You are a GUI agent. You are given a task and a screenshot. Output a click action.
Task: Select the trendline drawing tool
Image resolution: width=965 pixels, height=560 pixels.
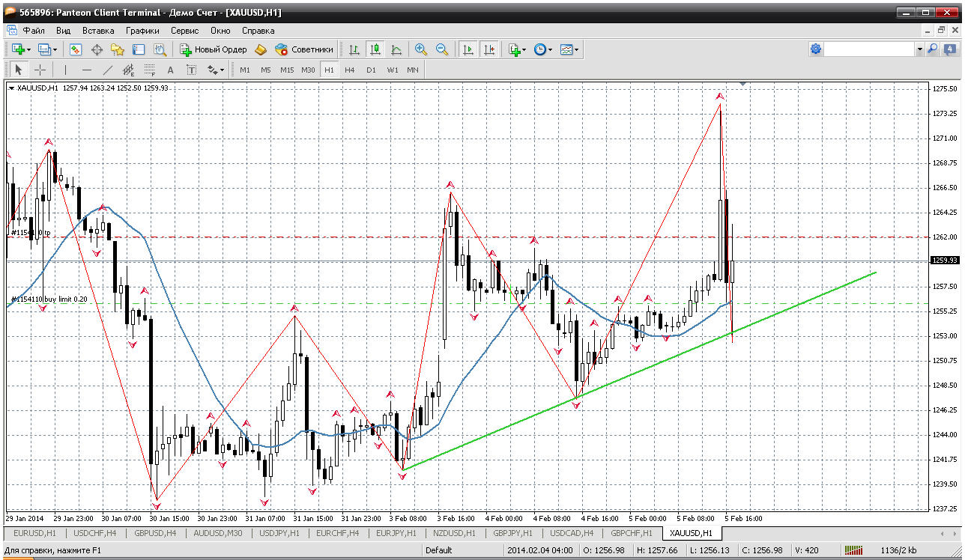click(108, 70)
